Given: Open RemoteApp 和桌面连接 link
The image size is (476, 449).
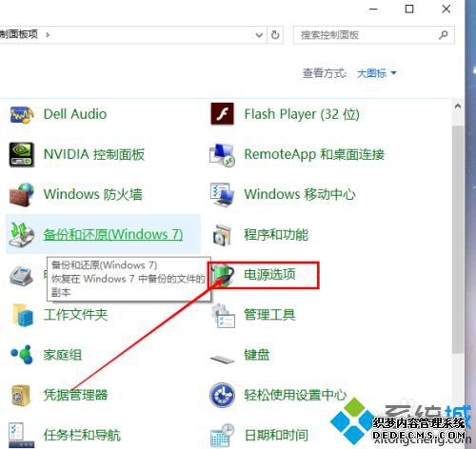Looking at the screenshot, I should pos(314,154).
